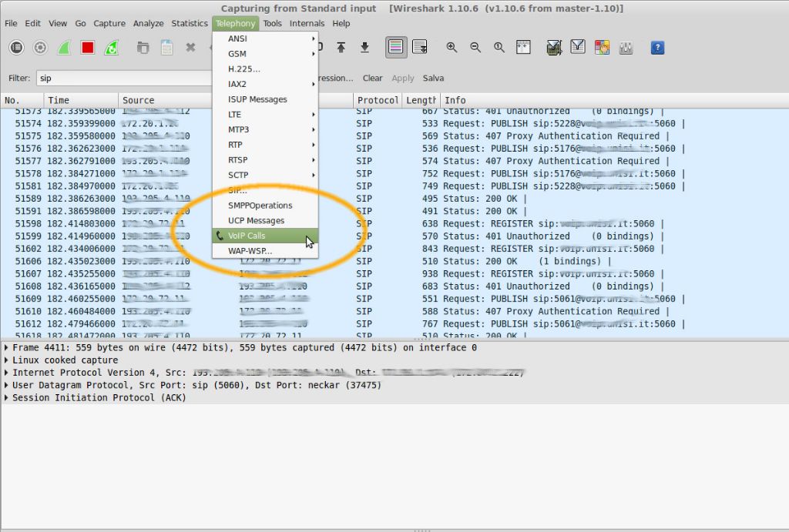
Task: Click the Salva filter button
Action: click(x=433, y=78)
